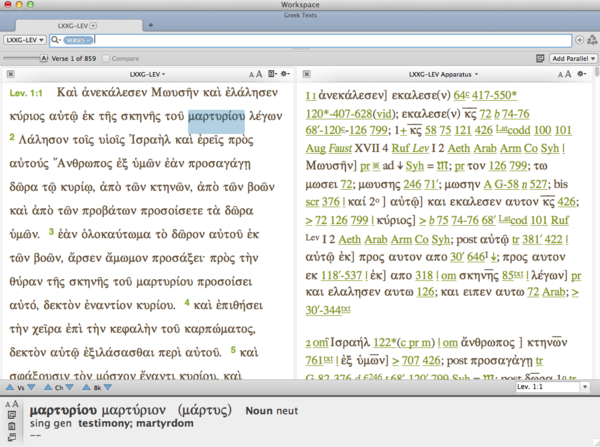Decrease text size in Apparatus pane
The height and width of the screenshot is (447, 600).
coord(560,75)
